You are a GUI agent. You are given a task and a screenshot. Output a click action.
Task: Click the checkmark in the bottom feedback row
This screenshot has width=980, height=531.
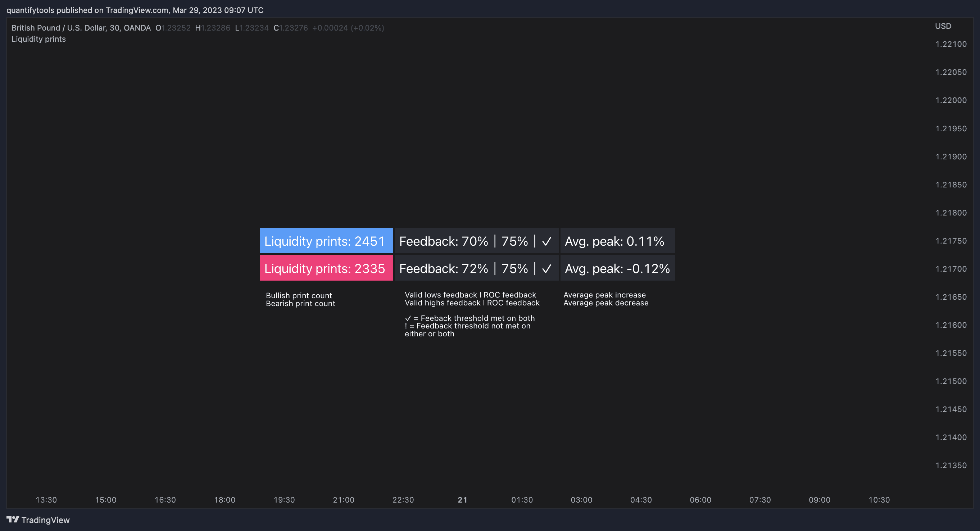click(547, 268)
